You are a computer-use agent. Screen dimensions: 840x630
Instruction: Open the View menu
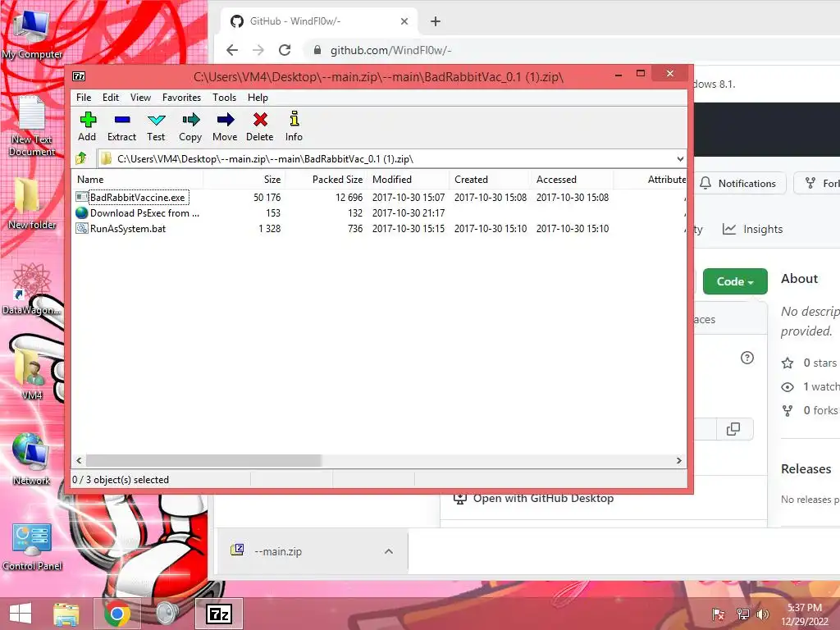[x=140, y=98]
